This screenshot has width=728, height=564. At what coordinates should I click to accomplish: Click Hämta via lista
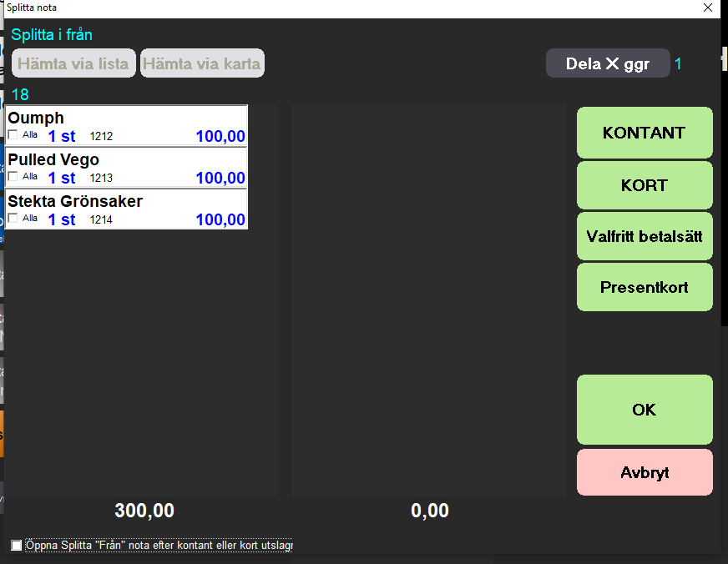73,63
